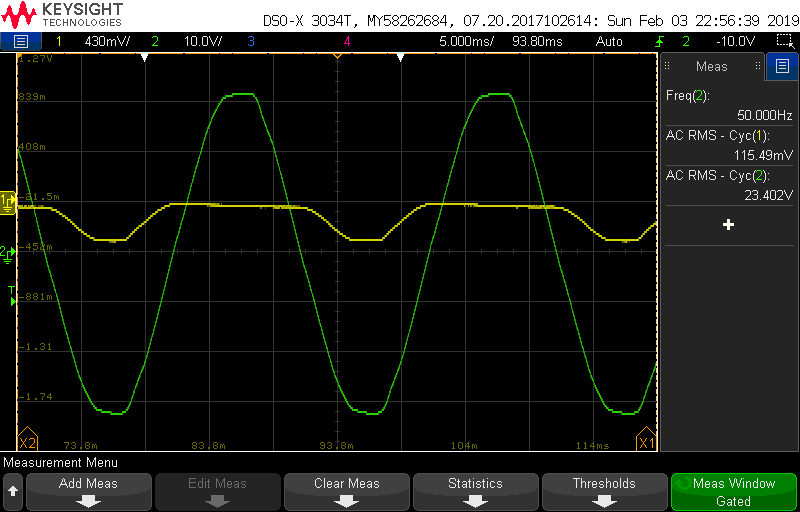Toggle channel 4 indicator
This screenshot has width=800, height=512.
[347, 41]
